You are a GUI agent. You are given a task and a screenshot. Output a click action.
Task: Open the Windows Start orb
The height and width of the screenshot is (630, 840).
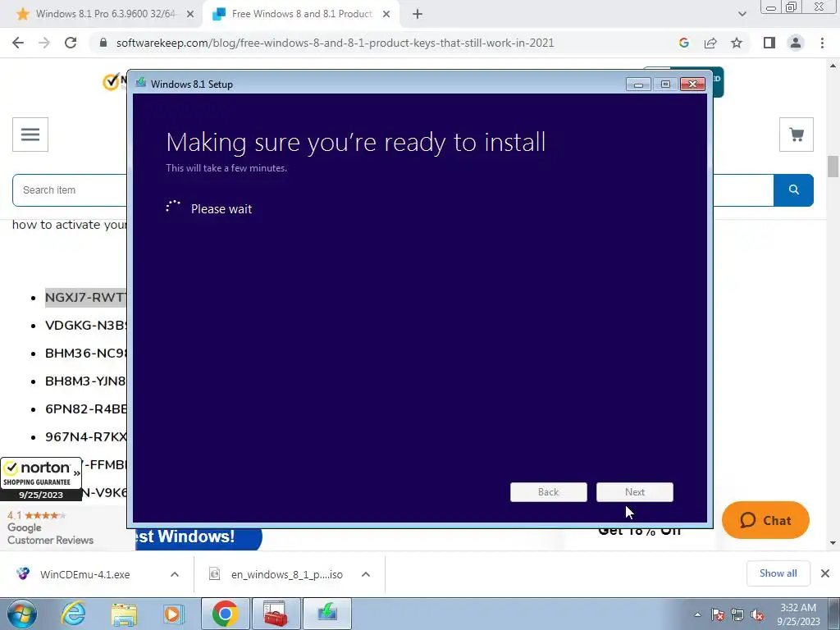[x=22, y=614]
